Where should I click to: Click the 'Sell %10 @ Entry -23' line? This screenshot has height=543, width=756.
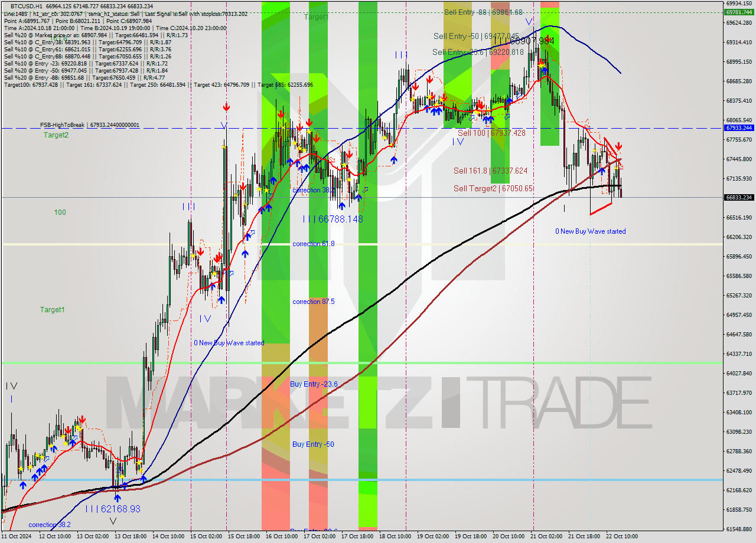click(86, 63)
